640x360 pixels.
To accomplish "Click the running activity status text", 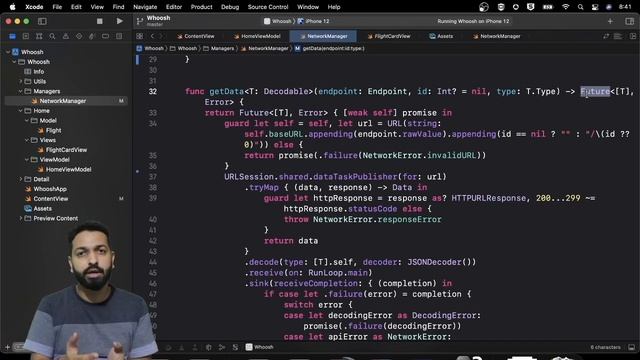I will 473,21.
